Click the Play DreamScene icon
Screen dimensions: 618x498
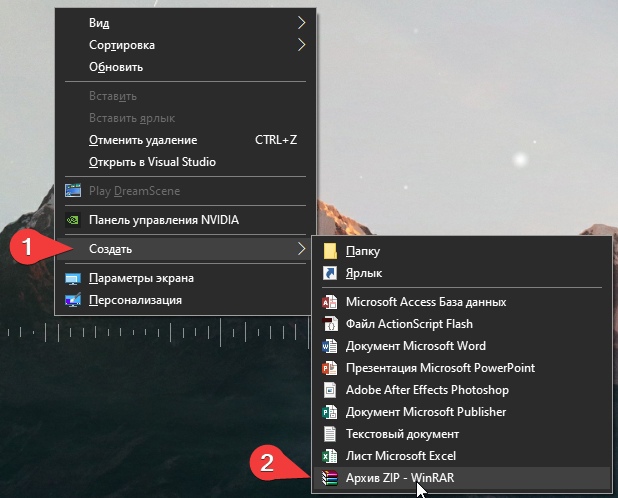[x=73, y=191]
